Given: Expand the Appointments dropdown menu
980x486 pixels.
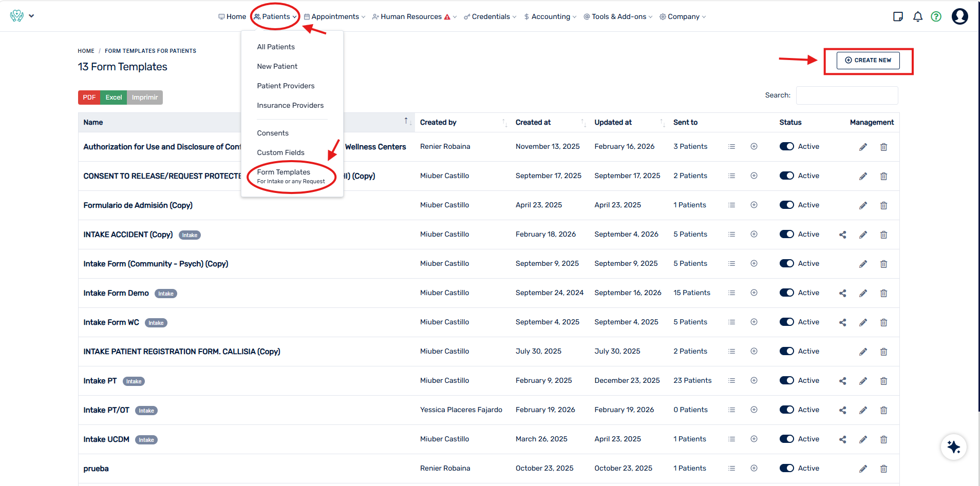Looking at the screenshot, I should point(334,16).
